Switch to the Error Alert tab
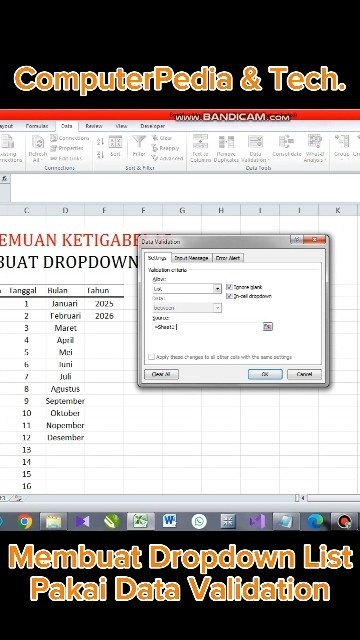 pyautogui.click(x=229, y=258)
